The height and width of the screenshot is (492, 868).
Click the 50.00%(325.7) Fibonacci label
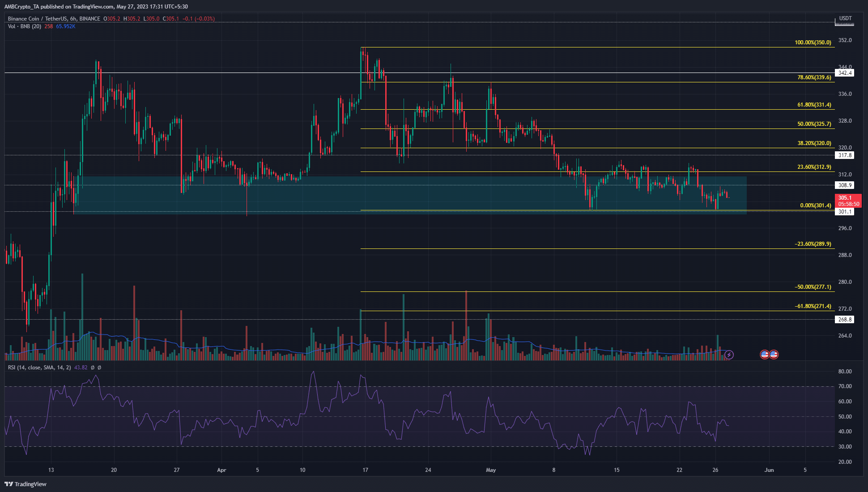pos(814,124)
